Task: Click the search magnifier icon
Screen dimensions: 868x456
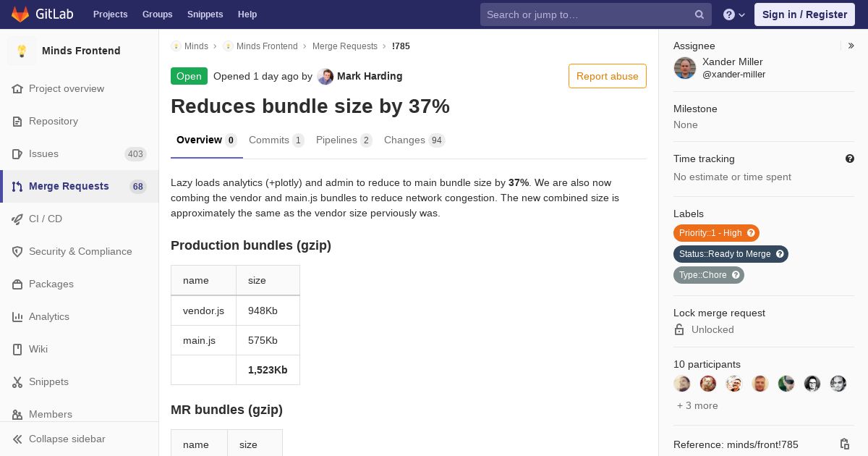Action: (699, 14)
